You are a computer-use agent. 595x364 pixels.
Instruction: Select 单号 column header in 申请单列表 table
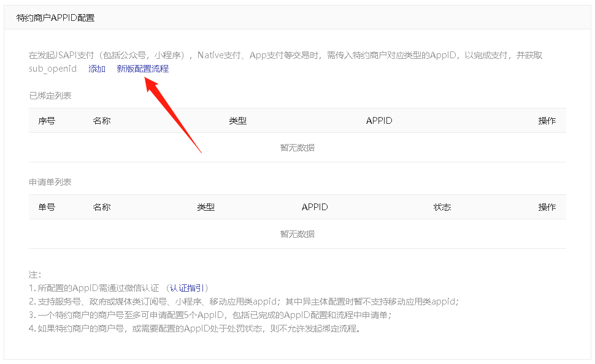tap(47, 207)
